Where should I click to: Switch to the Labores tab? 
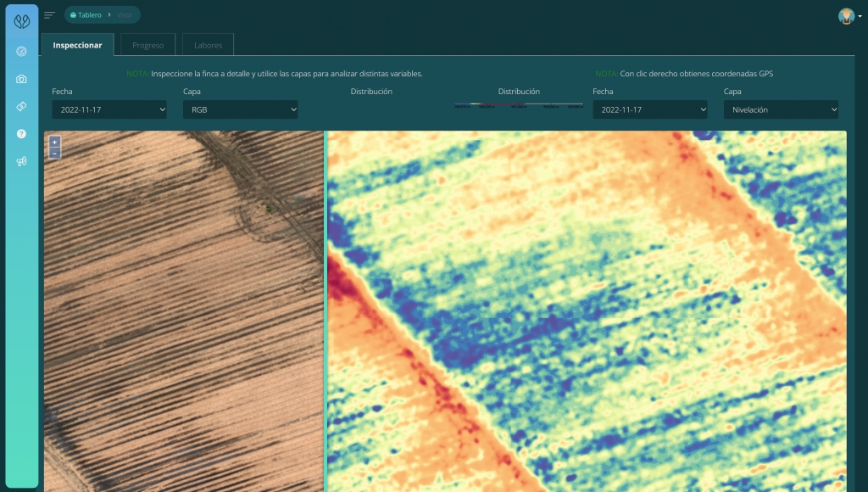coord(208,45)
